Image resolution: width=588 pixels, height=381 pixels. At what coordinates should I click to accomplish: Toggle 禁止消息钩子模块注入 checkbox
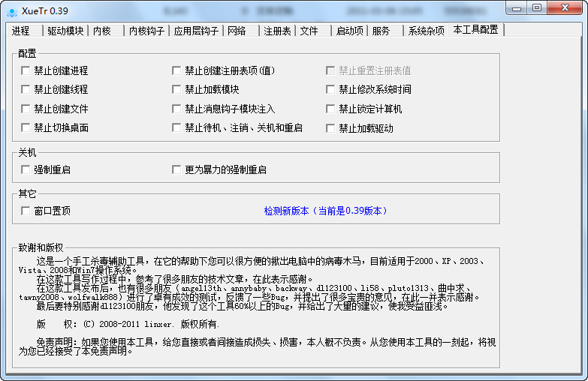point(176,109)
